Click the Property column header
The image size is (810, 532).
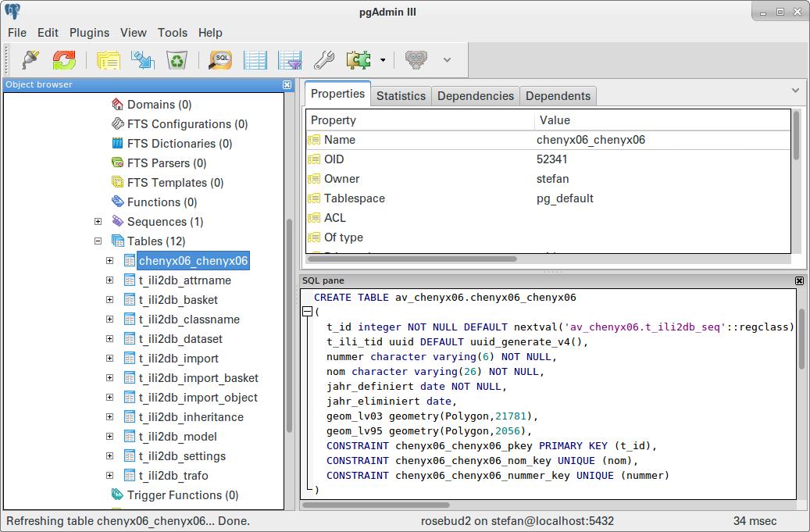pyautogui.click(x=420, y=120)
